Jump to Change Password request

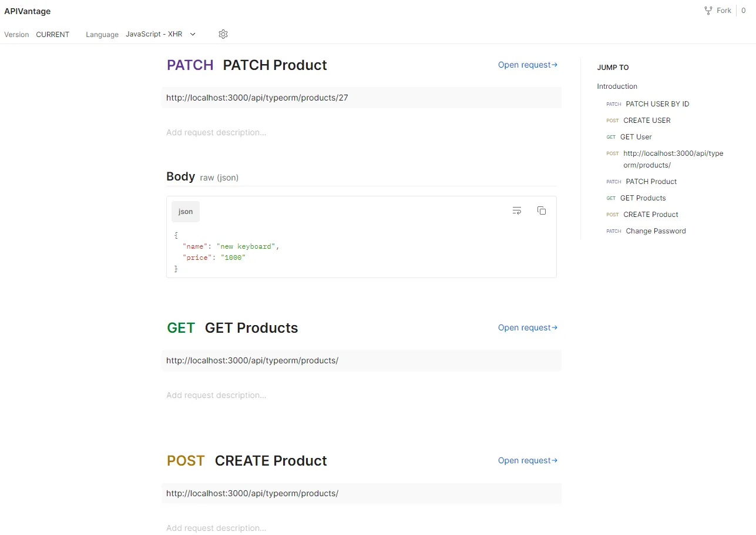coord(655,231)
